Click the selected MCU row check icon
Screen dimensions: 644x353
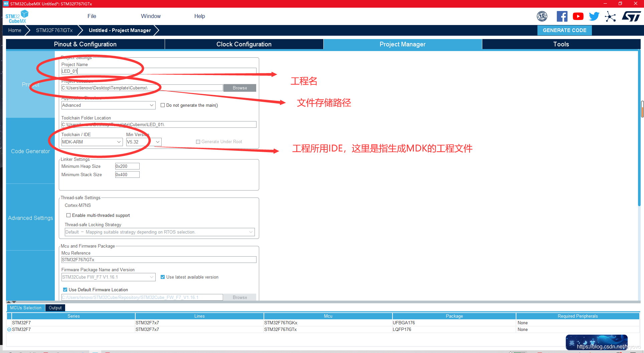click(9, 329)
